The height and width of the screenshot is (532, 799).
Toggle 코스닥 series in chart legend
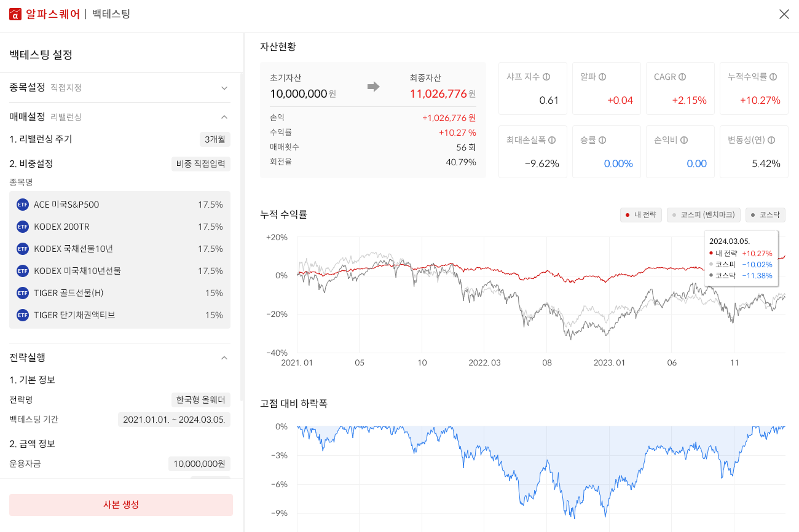click(765, 215)
